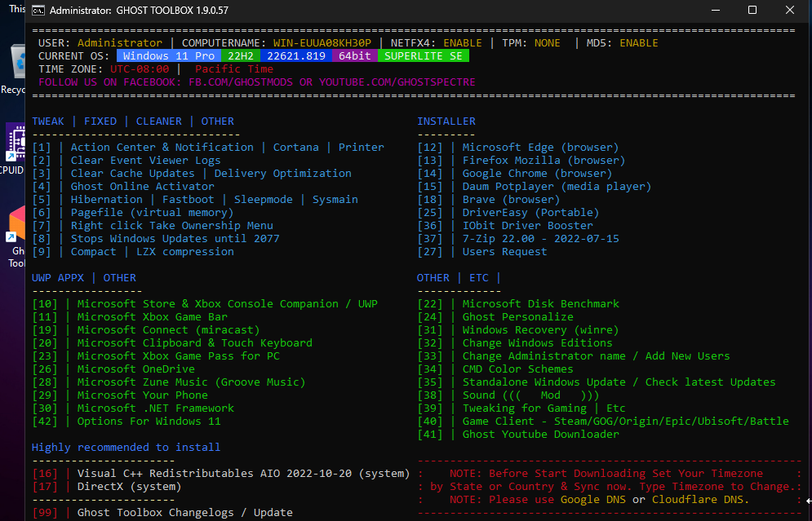Image resolution: width=812 pixels, height=521 pixels.
Task: Click option 11 Microsoft Xbox Game Bar
Action: [x=130, y=316]
